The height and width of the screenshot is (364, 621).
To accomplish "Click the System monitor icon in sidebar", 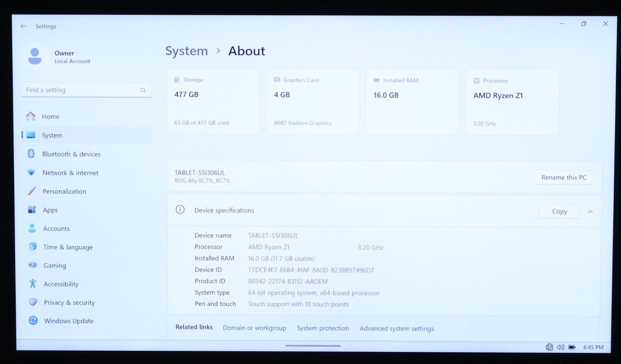I will (x=31, y=135).
